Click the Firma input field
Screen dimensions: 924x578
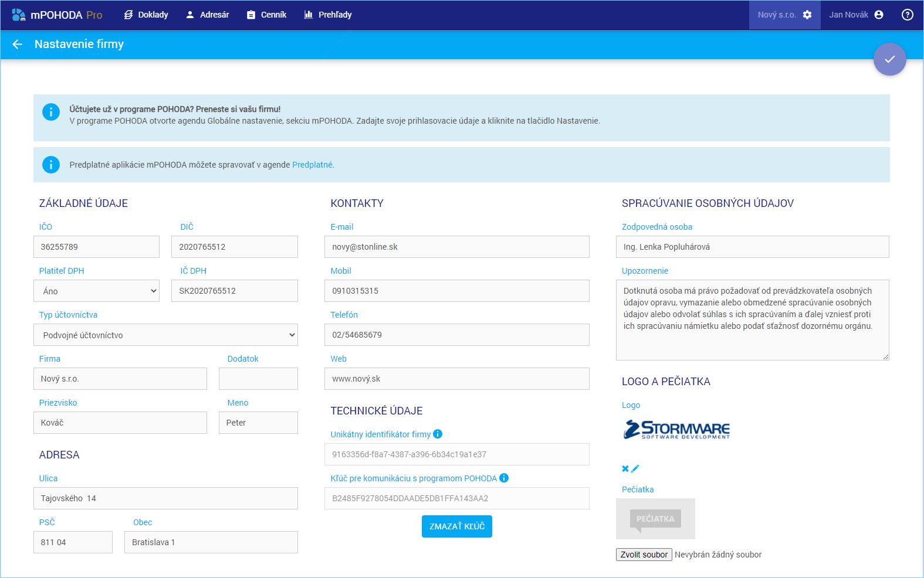pyautogui.click(x=120, y=379)
